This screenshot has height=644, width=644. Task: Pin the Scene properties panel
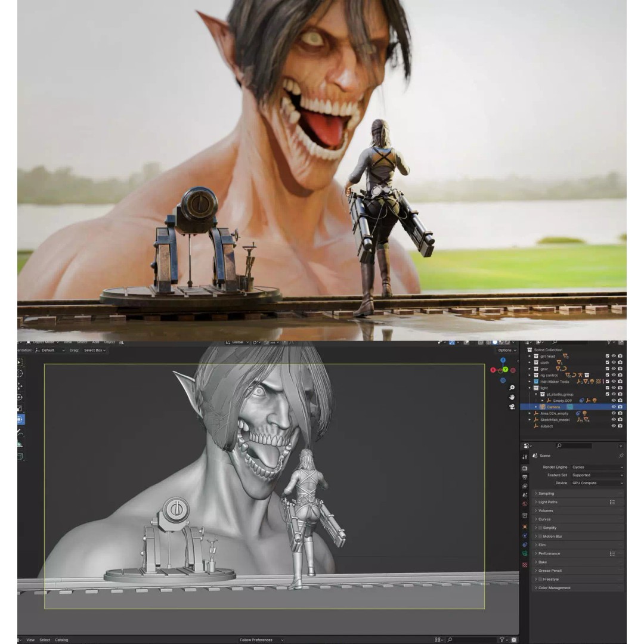[621, 456]
